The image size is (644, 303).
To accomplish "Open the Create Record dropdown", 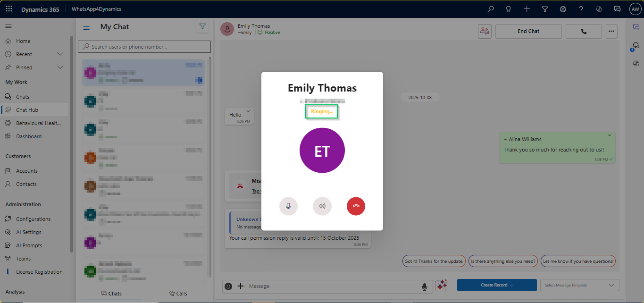I will click(496, 285).
